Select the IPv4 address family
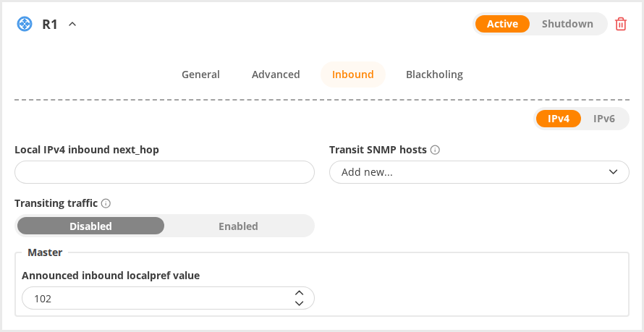This screenshot has width=644, height=332. (558, 119)
